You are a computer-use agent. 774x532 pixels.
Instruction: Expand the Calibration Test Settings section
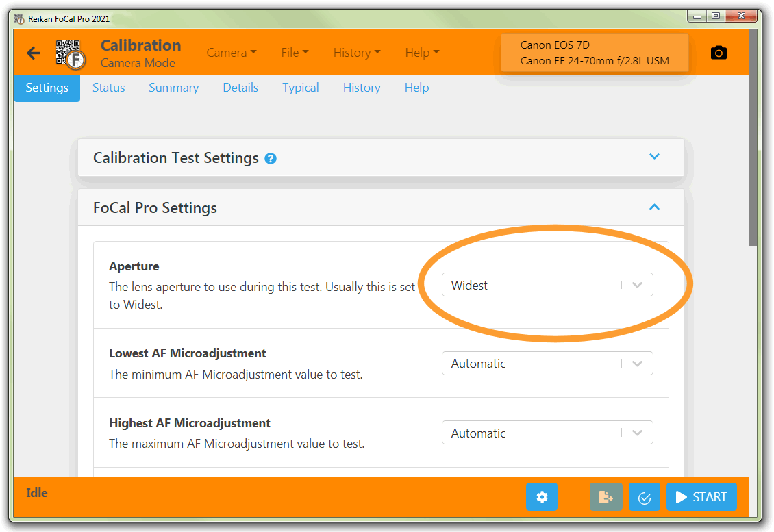click(655, 156)
